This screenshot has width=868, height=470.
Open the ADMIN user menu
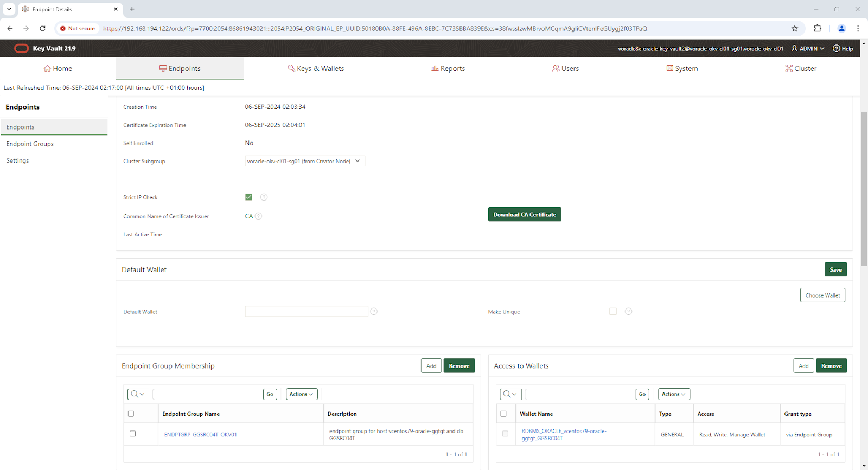click(x=808, y=48)
